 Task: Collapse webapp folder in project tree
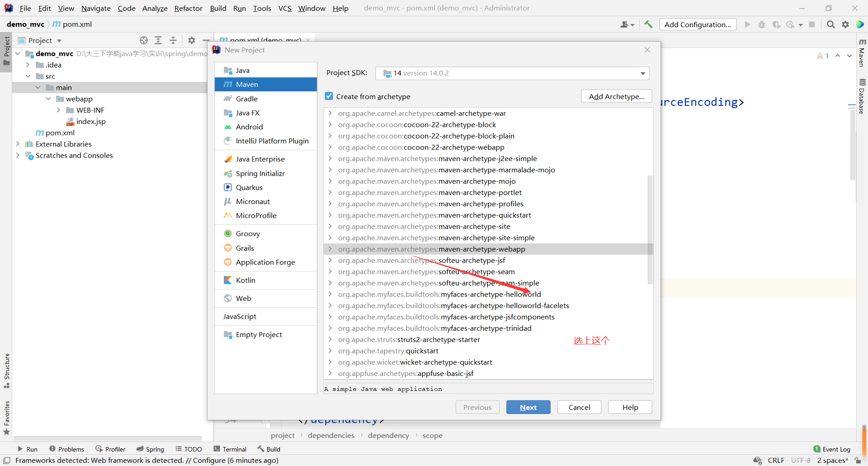click(x=48, y=99)
